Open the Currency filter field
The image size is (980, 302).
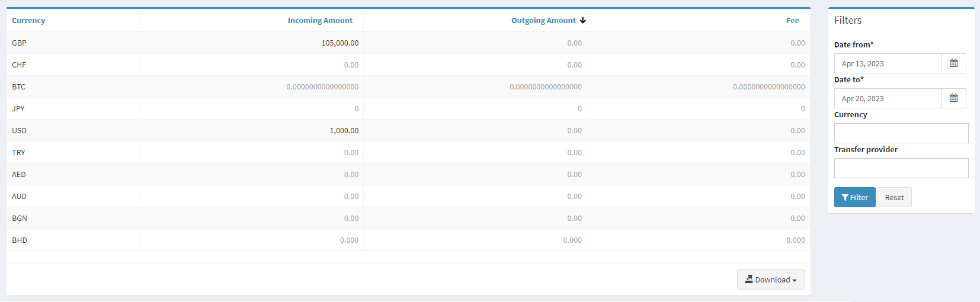point(901,133)
